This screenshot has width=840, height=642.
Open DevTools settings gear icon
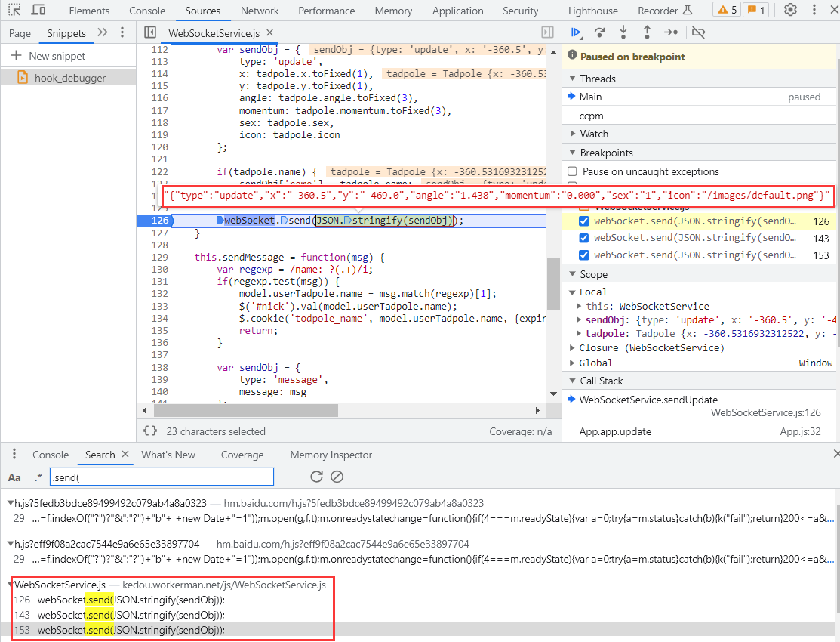(x=790, y=11)
